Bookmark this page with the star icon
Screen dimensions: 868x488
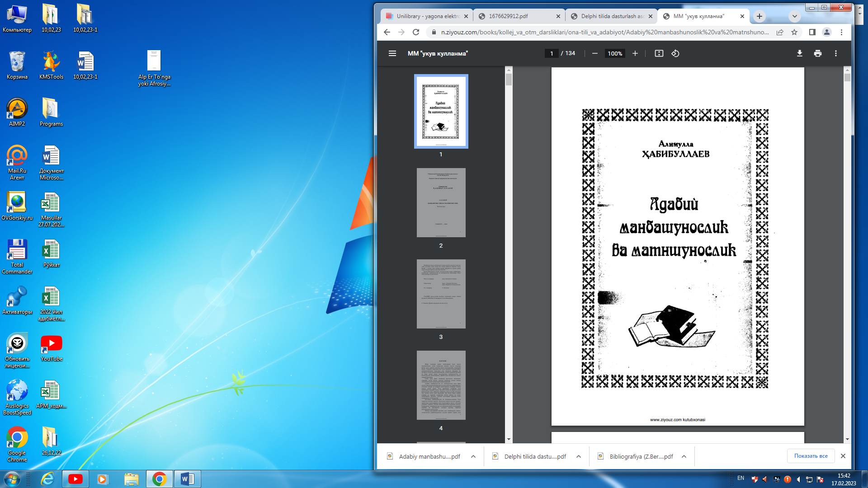[794, 32]
